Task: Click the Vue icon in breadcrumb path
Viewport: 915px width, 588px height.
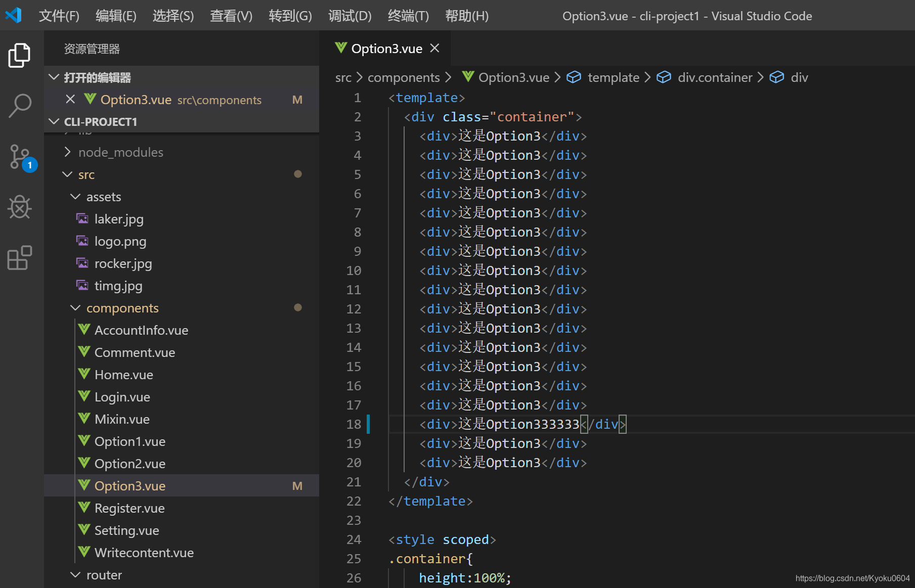Action: 468,76
